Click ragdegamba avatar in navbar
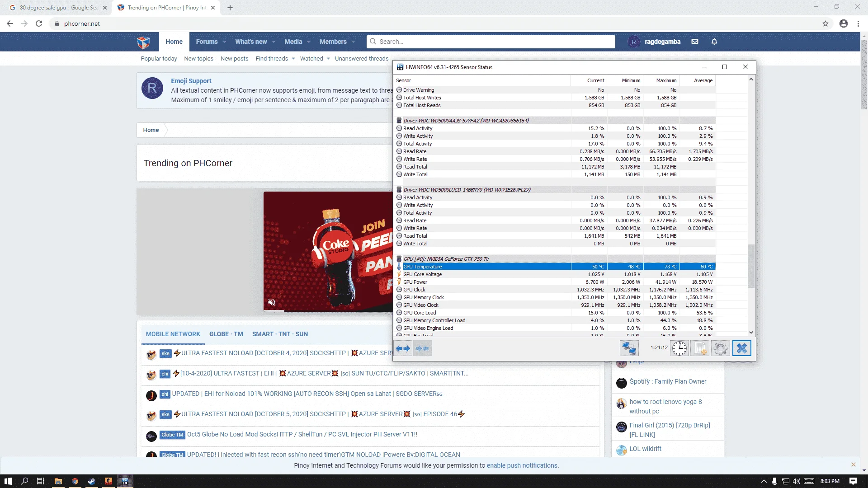The width and height of the screenshot is (868, 488). coord(634,42)
